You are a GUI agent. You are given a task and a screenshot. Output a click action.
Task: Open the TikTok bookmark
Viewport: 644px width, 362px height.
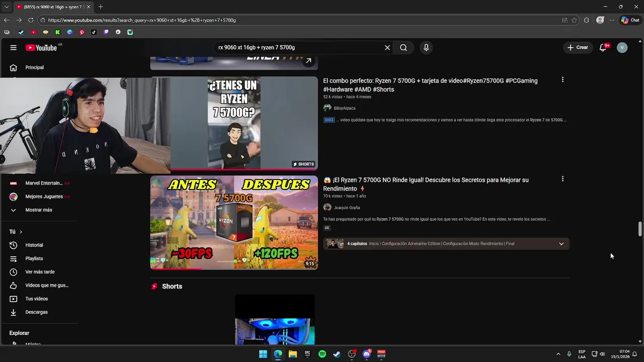point(94,32)
